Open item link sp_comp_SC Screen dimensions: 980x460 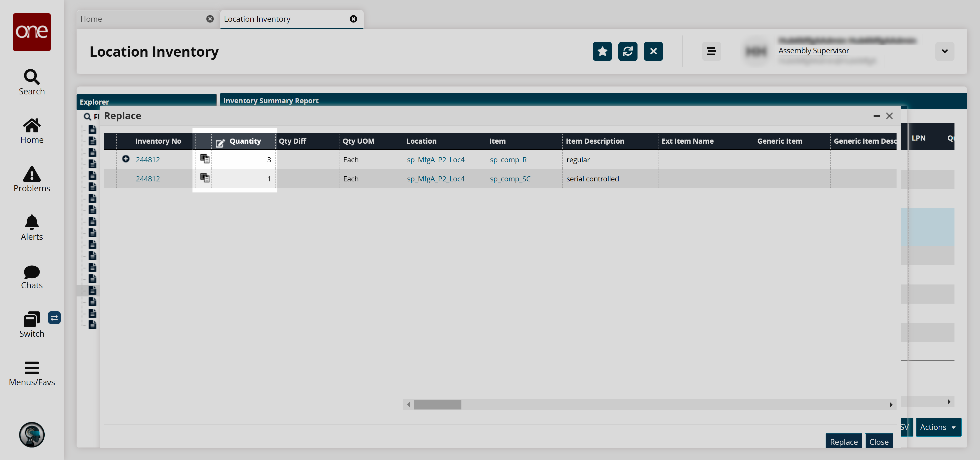pos(510,179)
